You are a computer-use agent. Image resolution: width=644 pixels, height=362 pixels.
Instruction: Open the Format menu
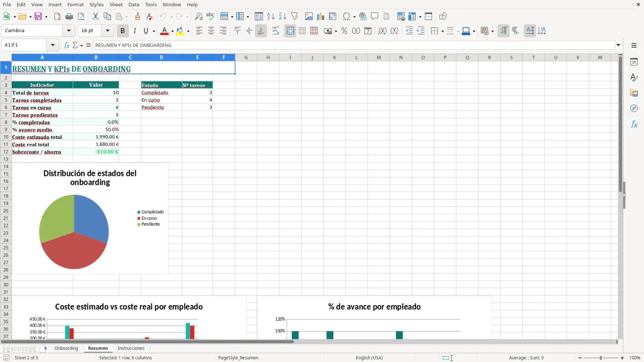[75, 4]
